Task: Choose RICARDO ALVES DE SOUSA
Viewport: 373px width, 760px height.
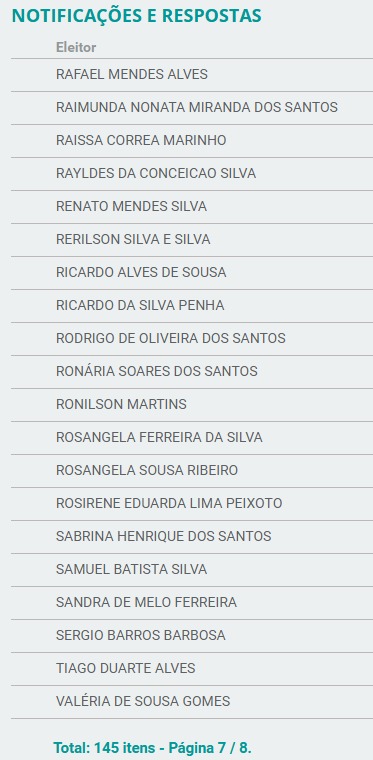Action: click(x=192, y=272)
